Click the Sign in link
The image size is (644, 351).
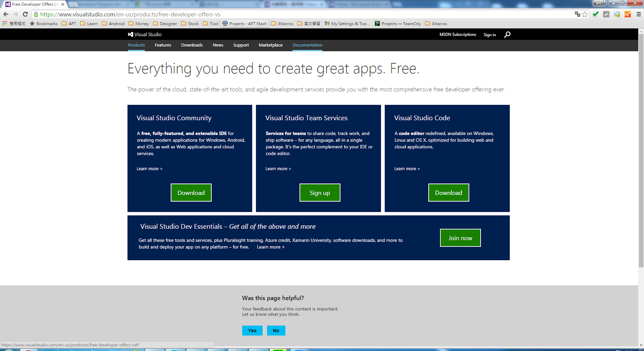(x=490, y=35)
